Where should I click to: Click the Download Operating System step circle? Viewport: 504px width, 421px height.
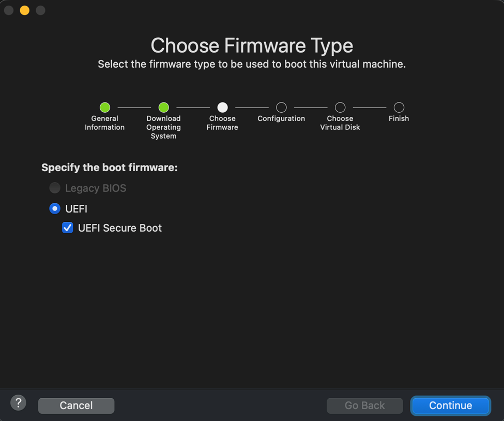pos(163,107)
